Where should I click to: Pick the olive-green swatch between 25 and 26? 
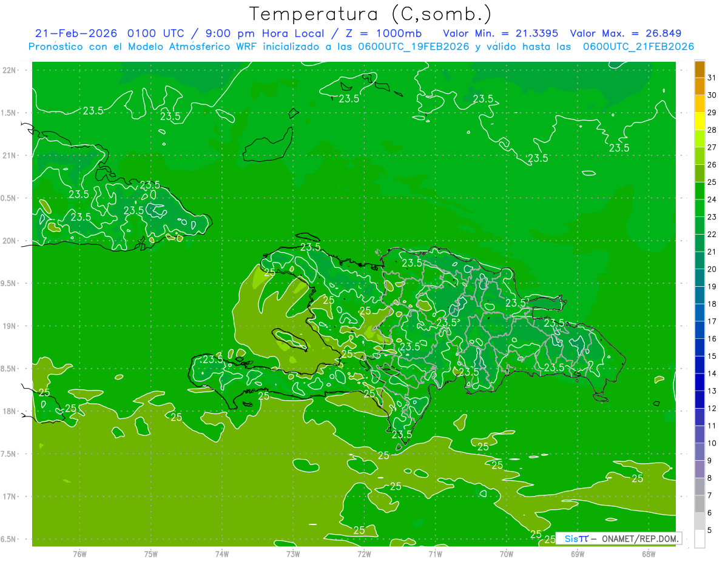pyautogui.click(x=699, y=173)
